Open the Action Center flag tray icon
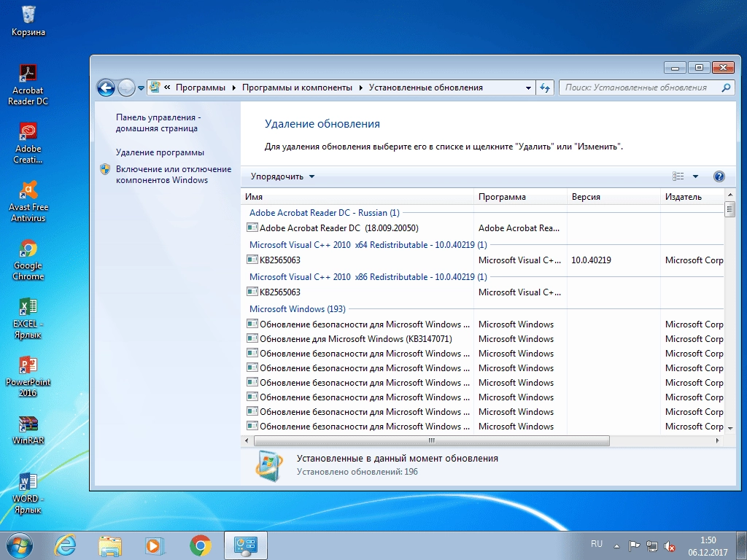The width and height of the screenshot is (747, 560). click(634, 546)
